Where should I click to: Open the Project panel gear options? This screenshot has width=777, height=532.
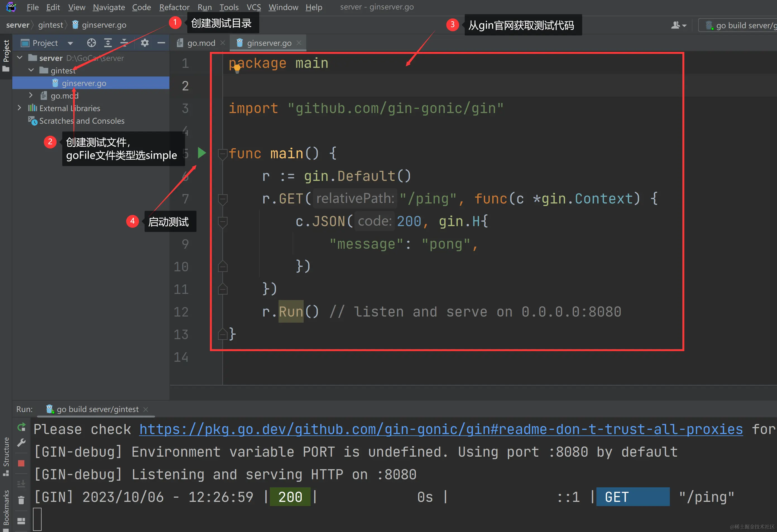(145, 43)
